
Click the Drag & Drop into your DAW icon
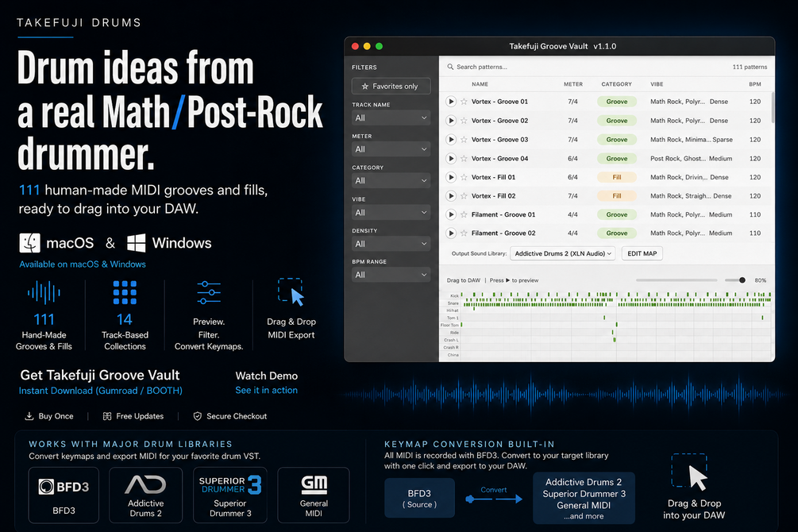pos(690,472)
